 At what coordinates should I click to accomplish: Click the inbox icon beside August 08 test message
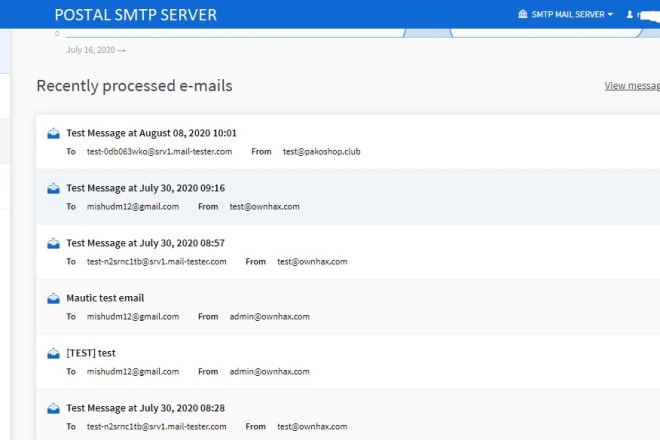(x=53, y=134)
